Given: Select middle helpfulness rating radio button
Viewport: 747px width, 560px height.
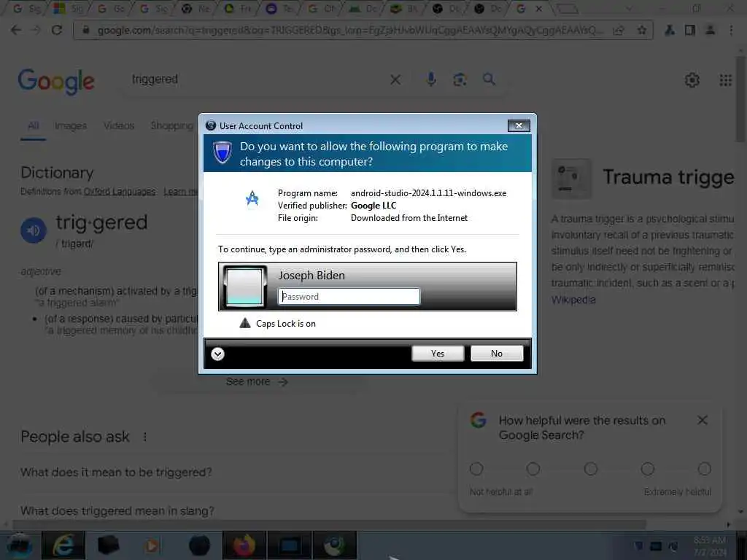Looking at the screenshot, I should click(x=591, y=469).
